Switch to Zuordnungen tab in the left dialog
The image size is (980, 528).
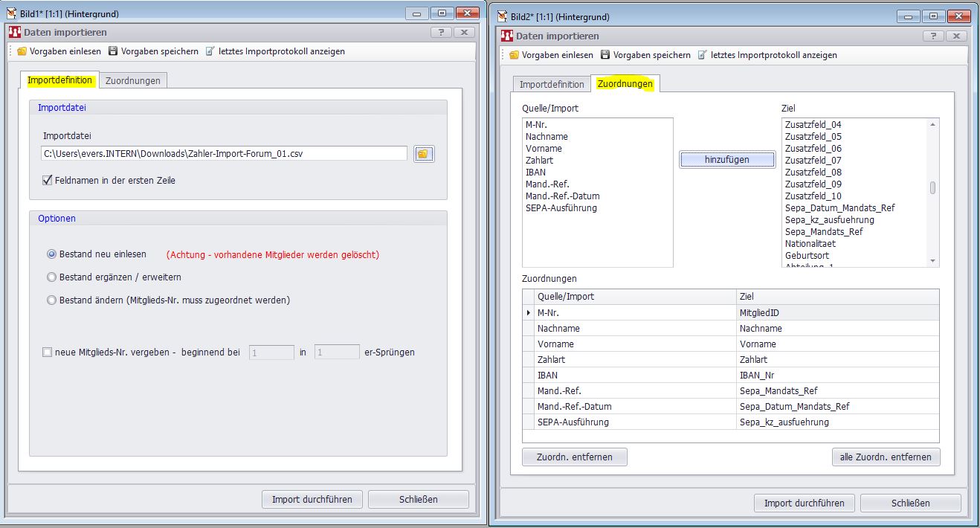coord(132,80)
